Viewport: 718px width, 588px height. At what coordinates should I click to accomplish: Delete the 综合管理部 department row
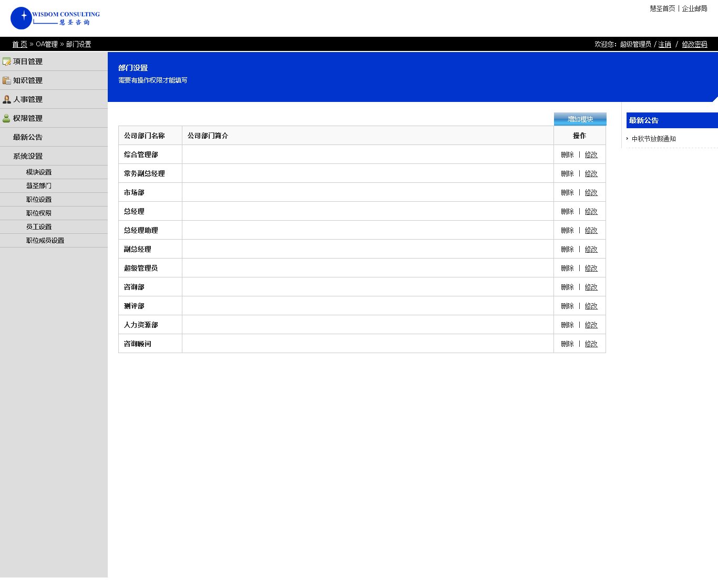point(567,155)
